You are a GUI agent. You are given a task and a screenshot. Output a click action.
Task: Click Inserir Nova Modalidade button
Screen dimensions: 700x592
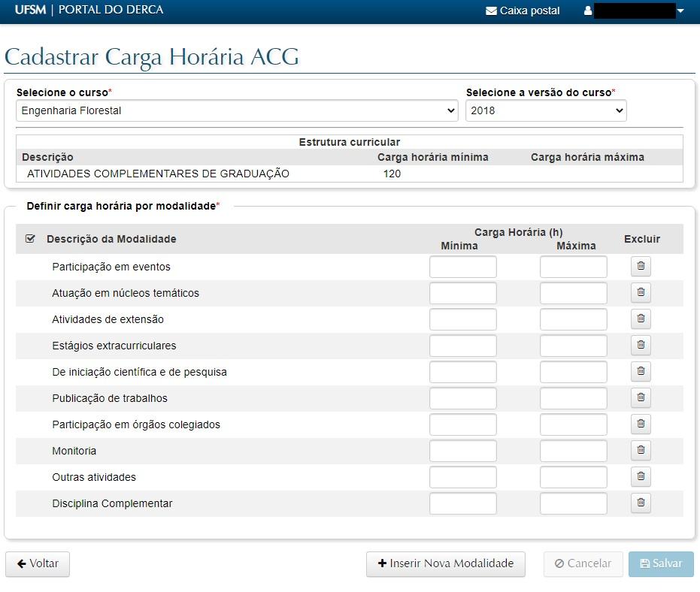445,563
